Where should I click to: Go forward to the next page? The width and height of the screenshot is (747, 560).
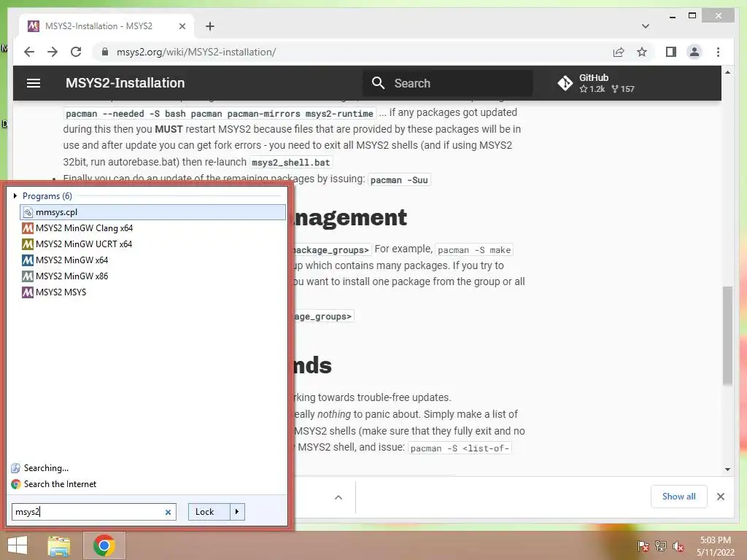click(53, 52)
